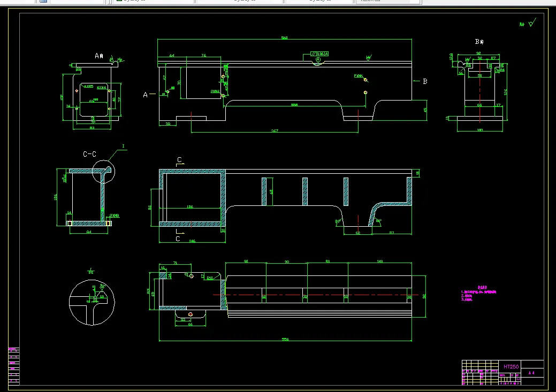Select the C-C section view label
This screenshot has width=556, height=392.
click(89, 154)
